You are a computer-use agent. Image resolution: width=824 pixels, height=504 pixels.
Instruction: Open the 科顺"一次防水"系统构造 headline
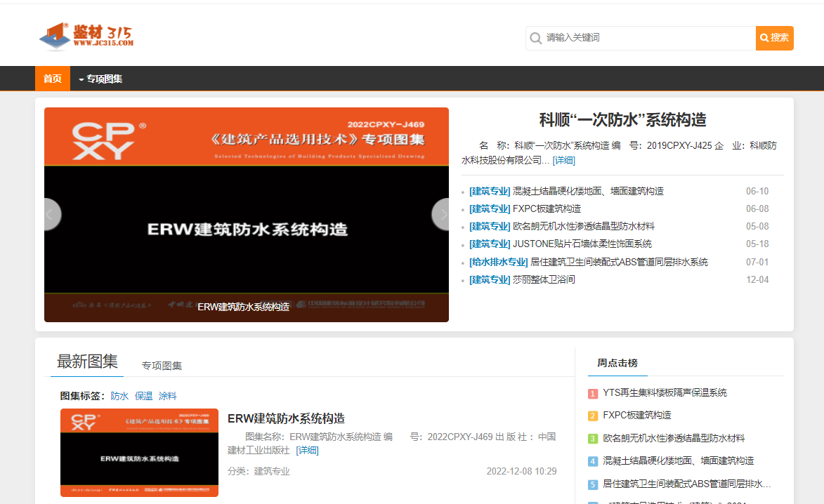(622, 120)
